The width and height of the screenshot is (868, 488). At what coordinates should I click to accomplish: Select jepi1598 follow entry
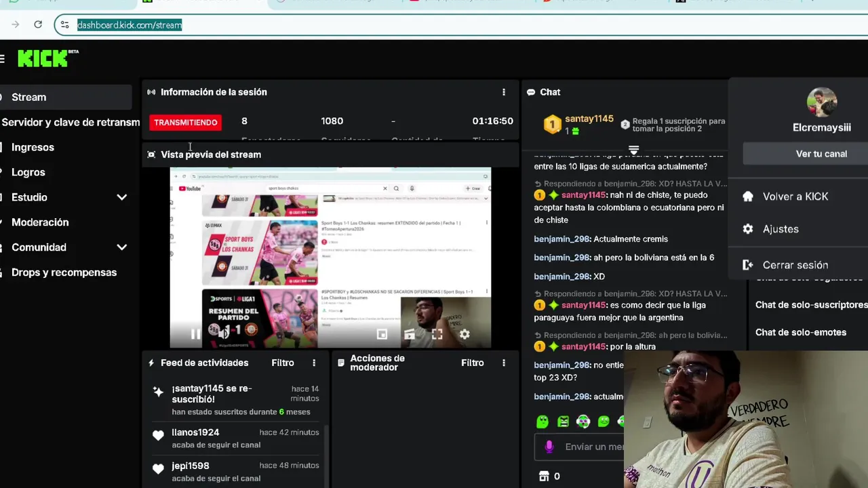coord(234,472)
